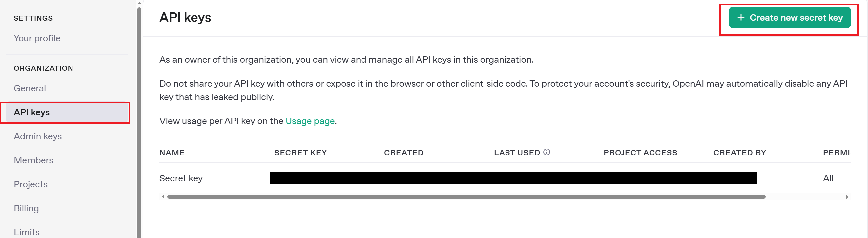Click the sidebar vertical scrollbar

coord(139,122)
